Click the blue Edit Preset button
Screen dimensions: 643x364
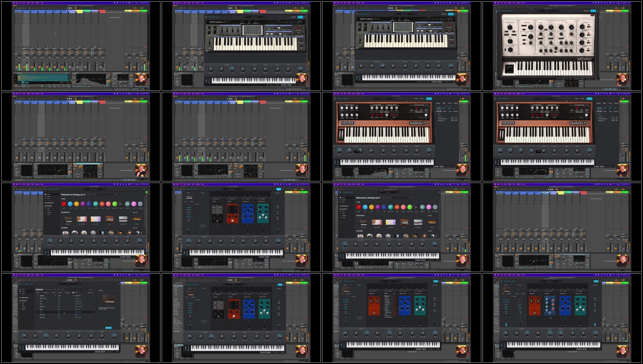pos(109,328)
